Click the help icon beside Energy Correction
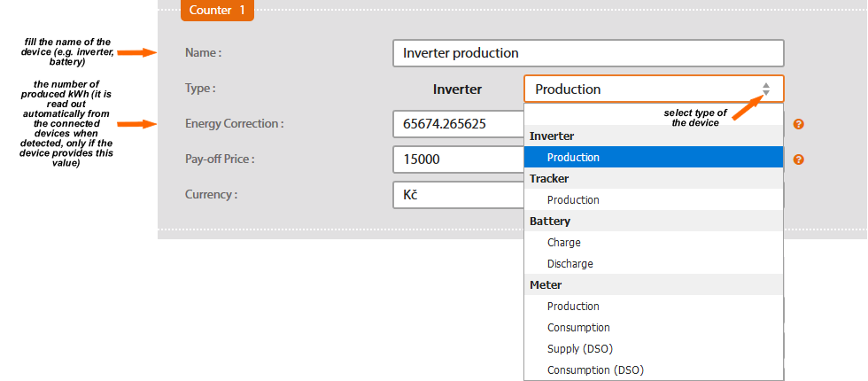This screenshot has height=381, width=868. [798, 124]
